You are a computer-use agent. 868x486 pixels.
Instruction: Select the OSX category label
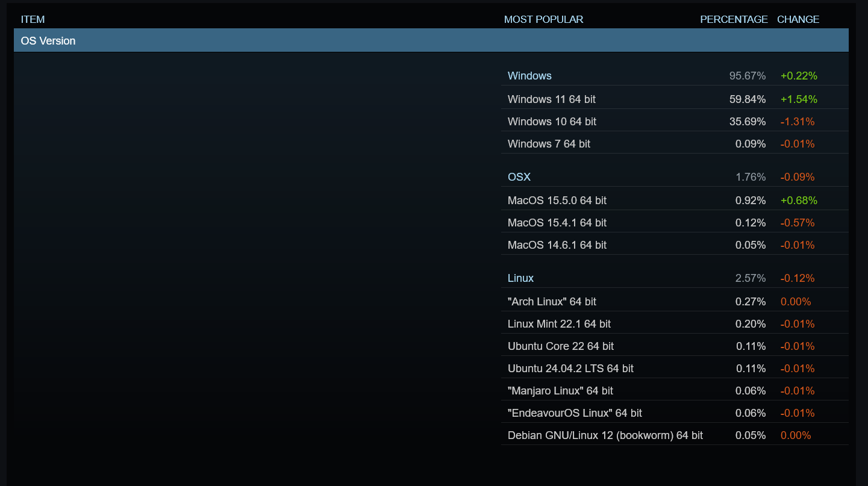pos(519,177)
